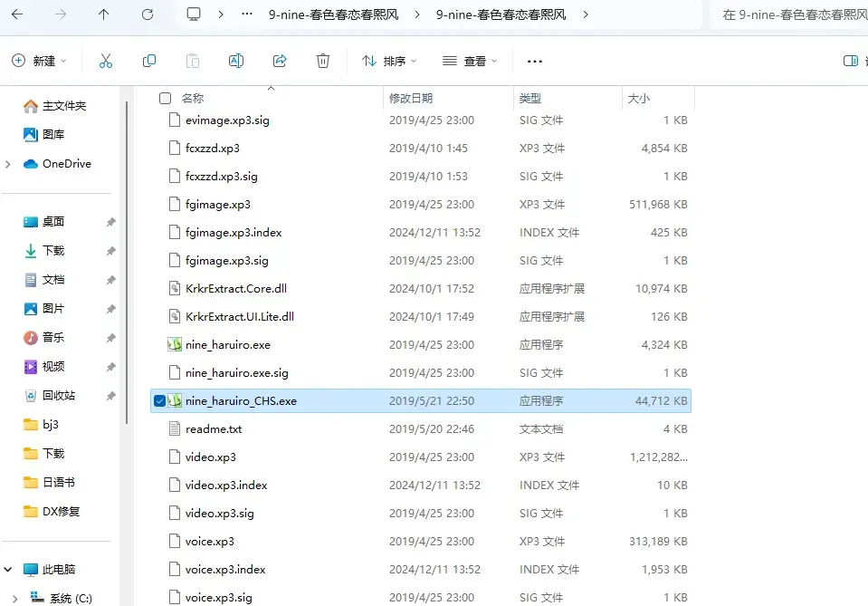
Task: Click the Copy icon in toolbar
Action: click(149, 61)
